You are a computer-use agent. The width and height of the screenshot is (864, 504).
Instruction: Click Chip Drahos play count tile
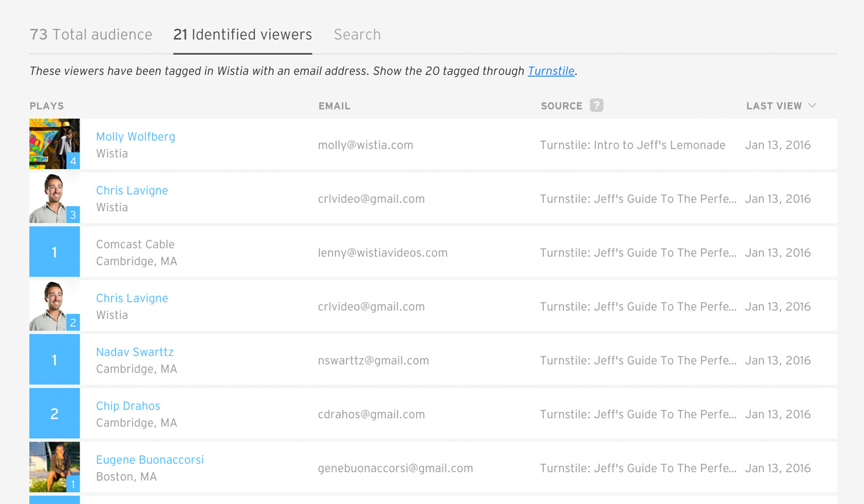[x=54, y=413]
